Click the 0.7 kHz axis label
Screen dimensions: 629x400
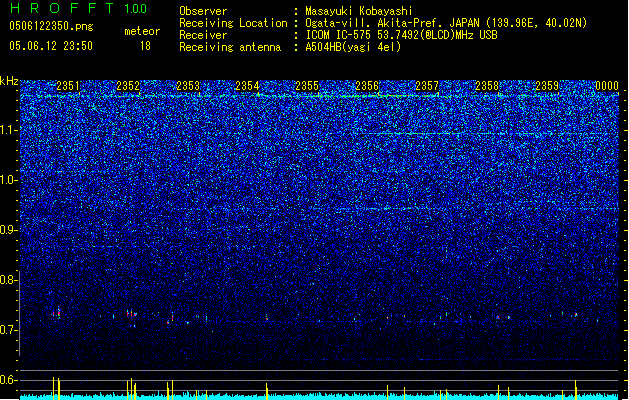tap(8, 330)
